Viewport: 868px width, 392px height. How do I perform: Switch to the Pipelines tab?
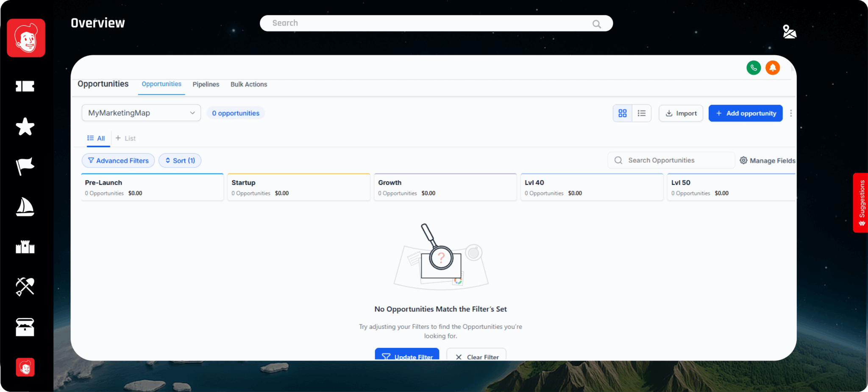pos(206,84)
